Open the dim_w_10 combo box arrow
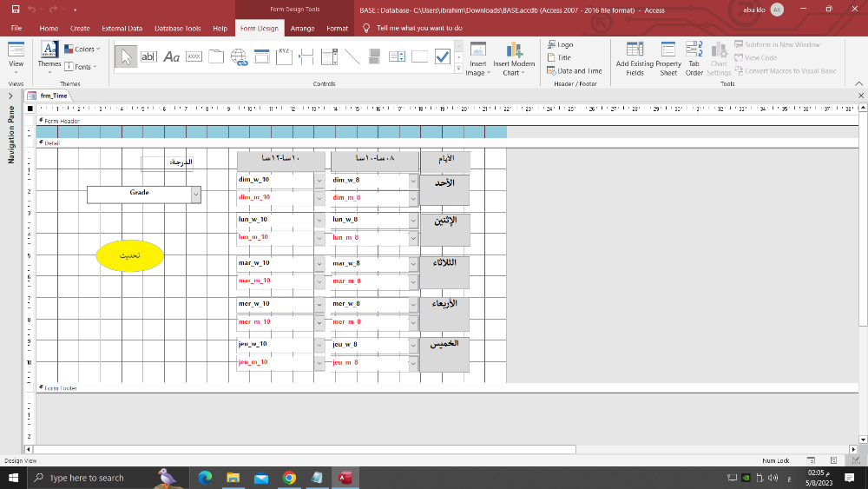Viewport: 868px width, 489px height. point(319,181)
